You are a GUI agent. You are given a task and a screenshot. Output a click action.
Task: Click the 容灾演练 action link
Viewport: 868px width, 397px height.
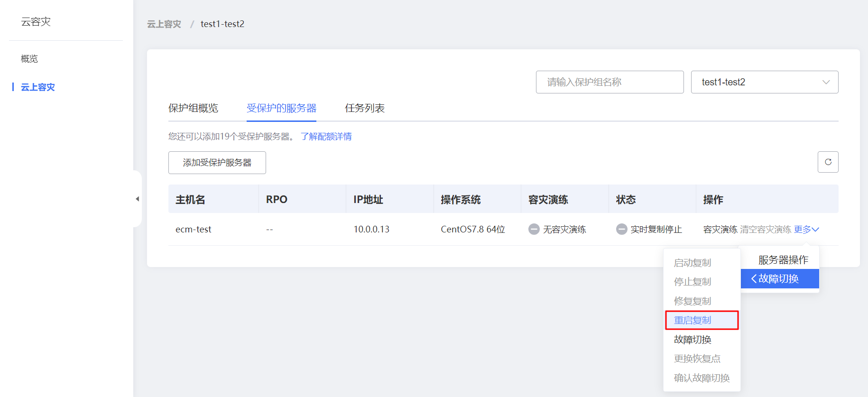click(x=720, y=230)
